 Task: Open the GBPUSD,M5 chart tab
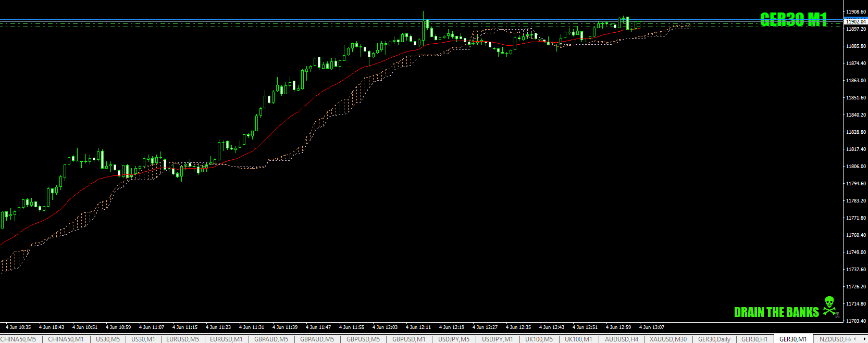pyautogui.click(x=363, y=339)
